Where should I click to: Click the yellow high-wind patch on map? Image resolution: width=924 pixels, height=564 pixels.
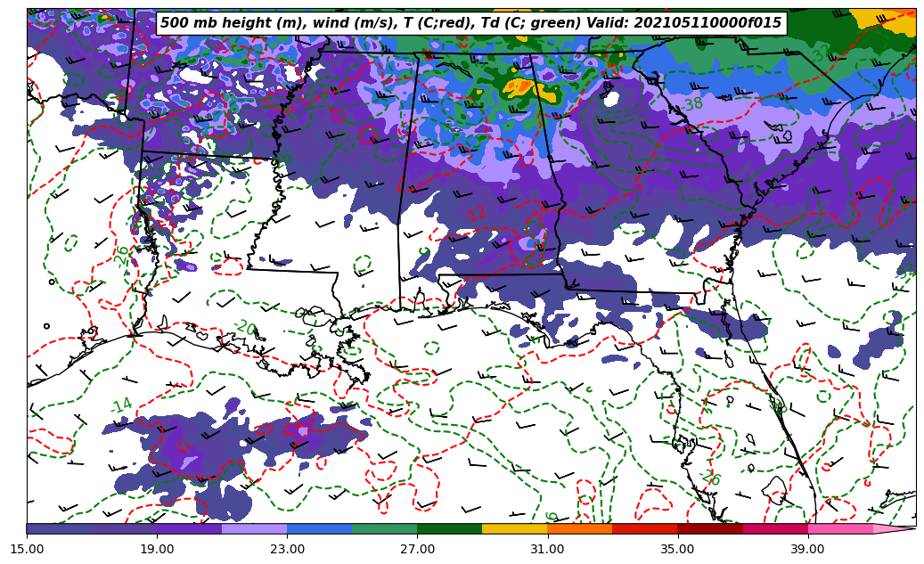519,87
